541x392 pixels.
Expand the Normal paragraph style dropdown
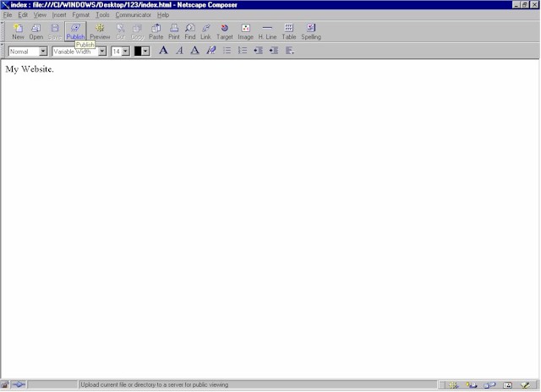click(x=43, y=52)
